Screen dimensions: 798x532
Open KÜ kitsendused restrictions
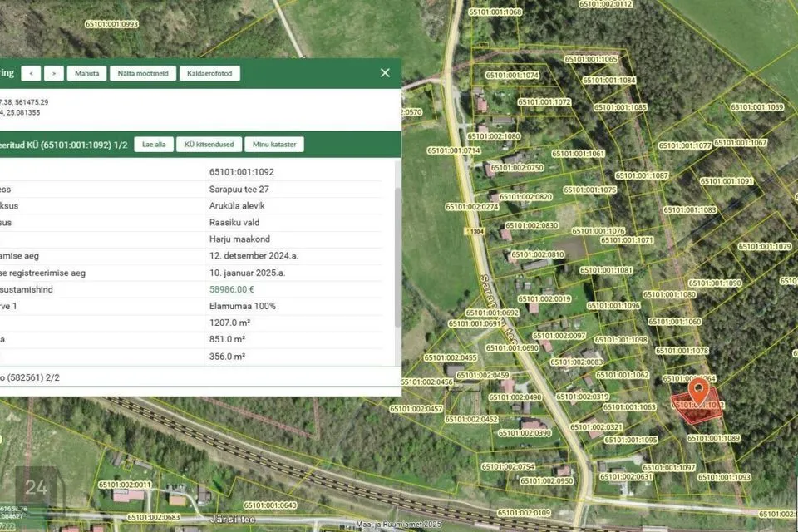[x=209, y=144]
